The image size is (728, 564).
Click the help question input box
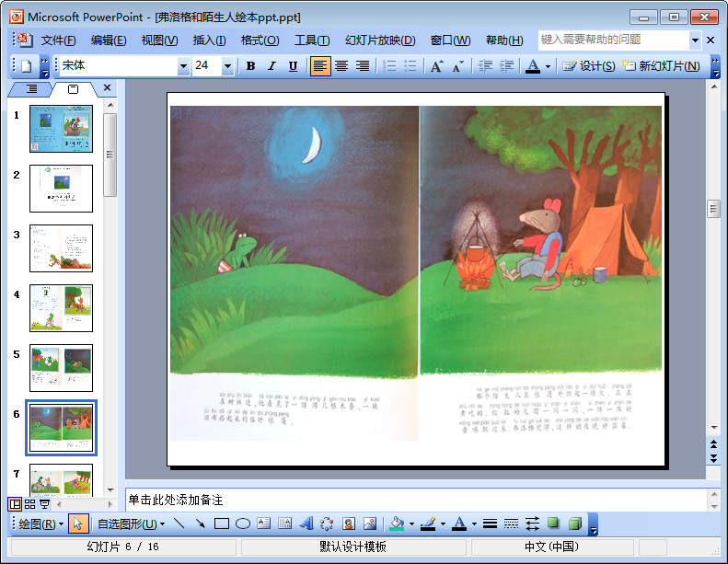click(x=613, y=40)
